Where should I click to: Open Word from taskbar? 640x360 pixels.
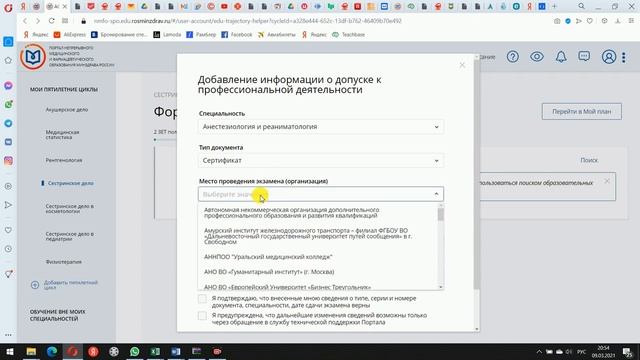click(x=176, y=351)
